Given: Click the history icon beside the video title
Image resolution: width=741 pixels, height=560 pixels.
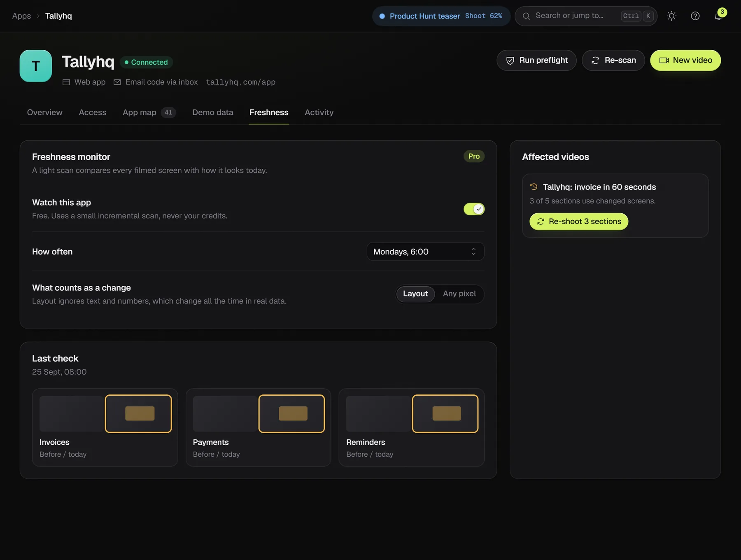Looking at the screenshot, I should pos(534,187).
